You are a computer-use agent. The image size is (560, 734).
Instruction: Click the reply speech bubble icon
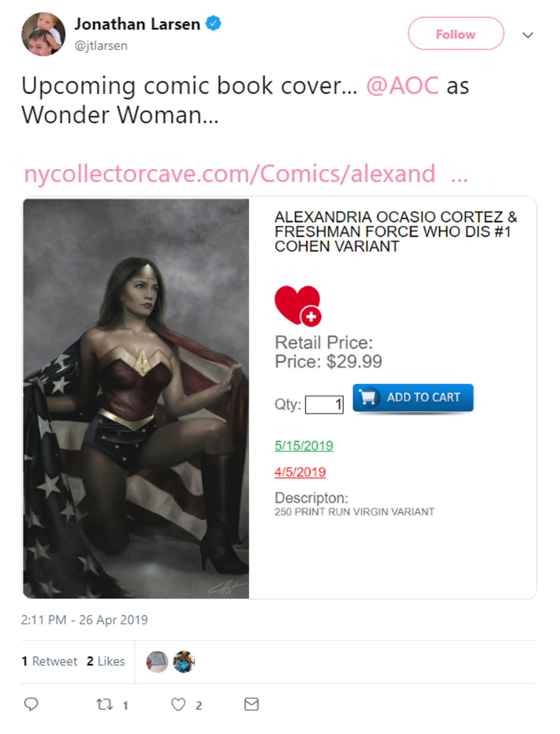31,704
